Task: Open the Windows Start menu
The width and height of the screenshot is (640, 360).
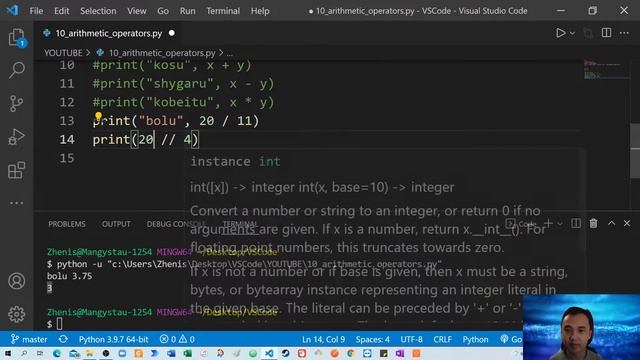Action: click(7, 353)
